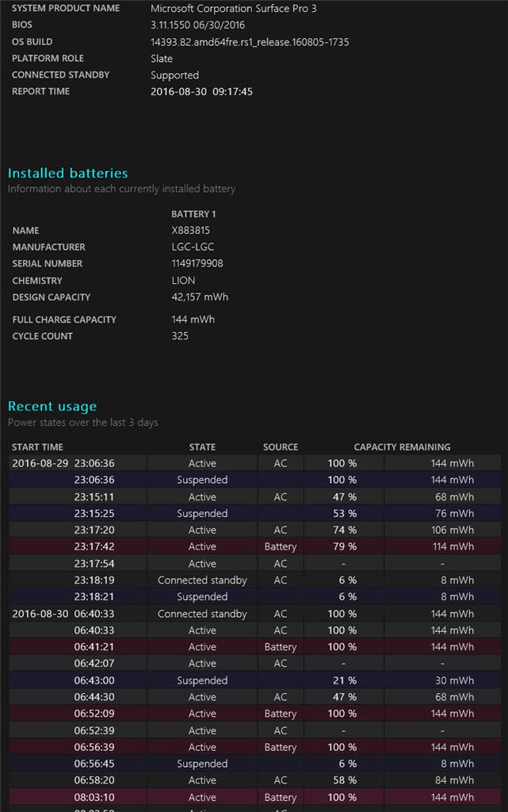Select 79 % in the 23:17:42 row
This screenshot has width=508, height=812.
(x=345, y=547)
